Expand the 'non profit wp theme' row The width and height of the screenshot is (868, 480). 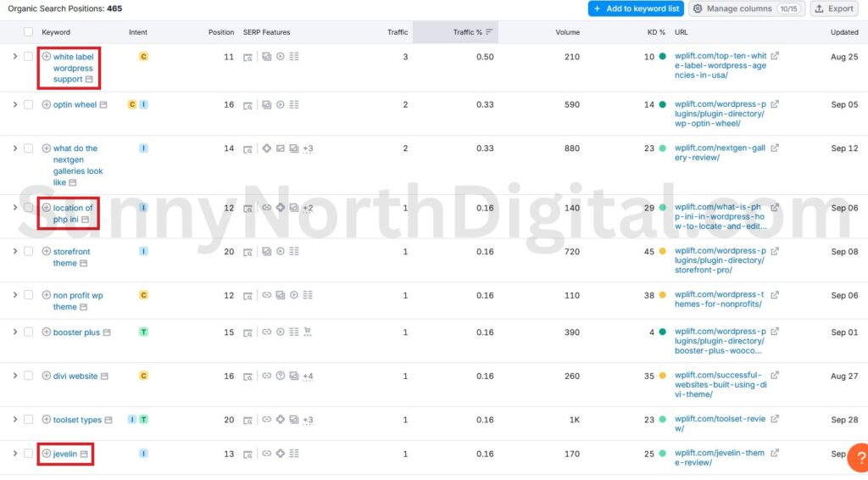coord(15,295)
